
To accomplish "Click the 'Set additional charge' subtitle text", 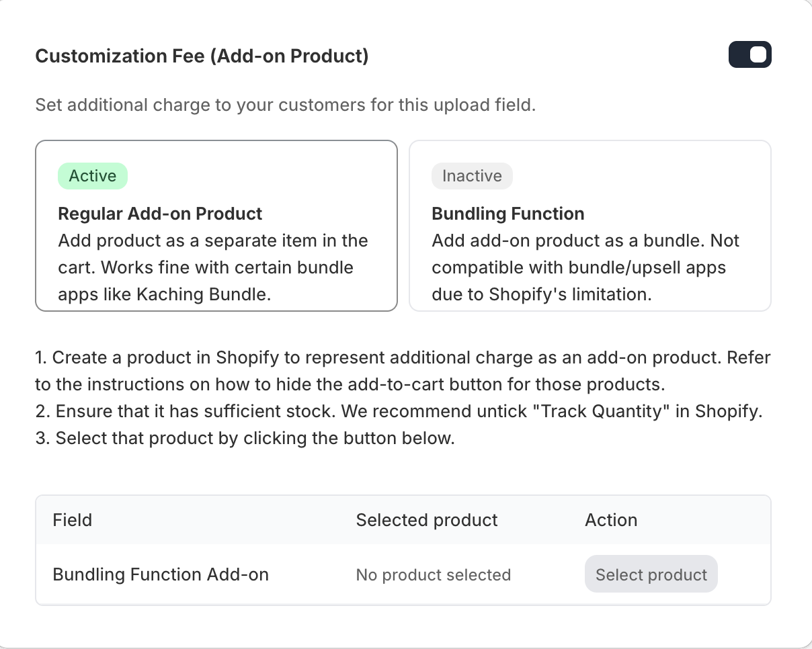I will pyautogui.click(x=285, y=105).
